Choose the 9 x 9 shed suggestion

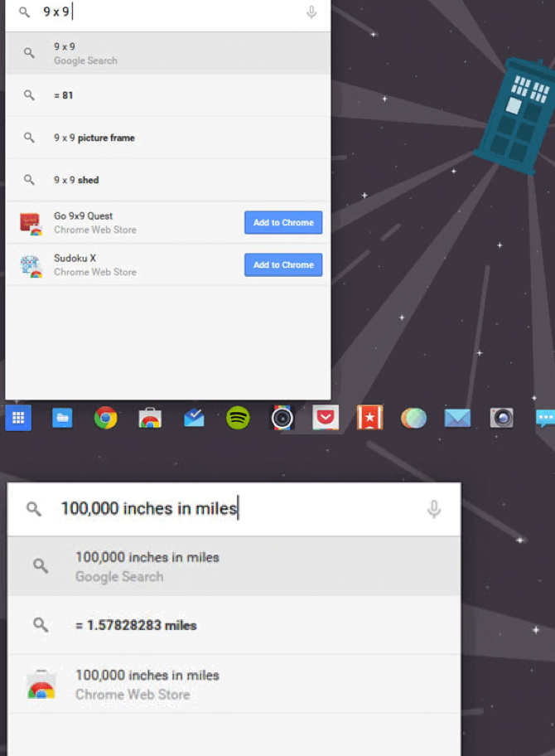click(167, 180)
